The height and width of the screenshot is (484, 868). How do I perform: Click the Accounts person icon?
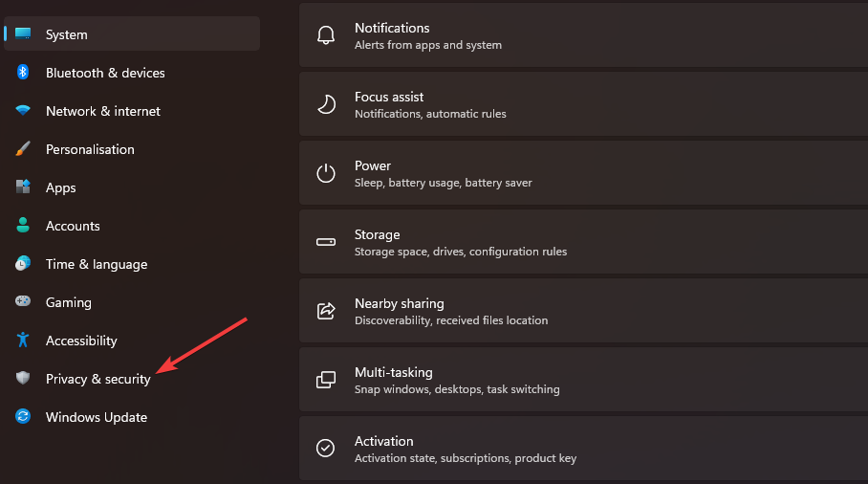click(23, 226)
